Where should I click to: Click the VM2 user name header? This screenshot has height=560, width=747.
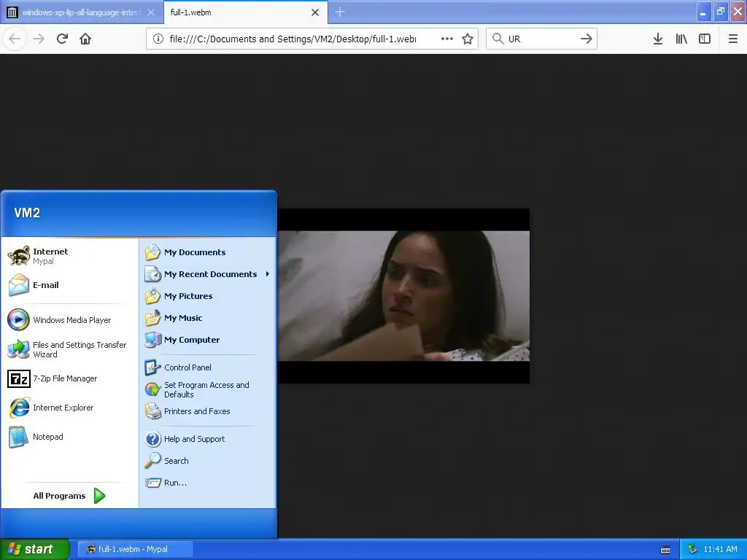tap(27, 213)
